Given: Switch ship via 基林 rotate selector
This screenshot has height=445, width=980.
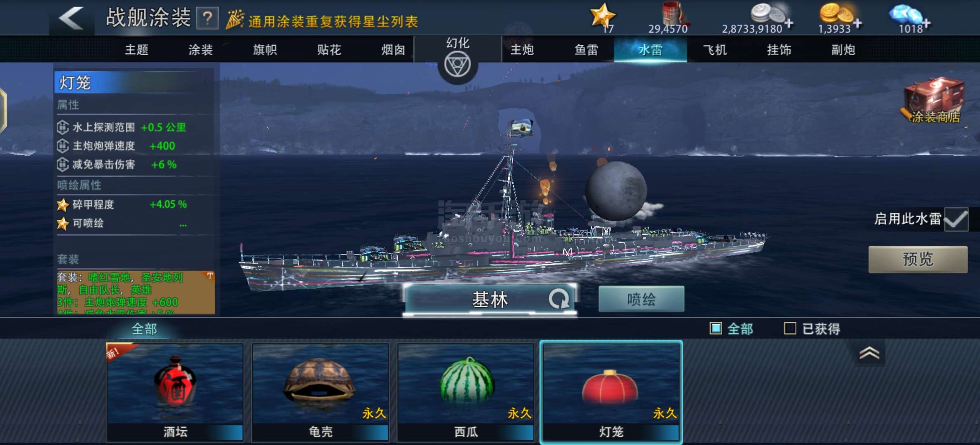Looking at the screenshot, I should (x=490, y=300).
